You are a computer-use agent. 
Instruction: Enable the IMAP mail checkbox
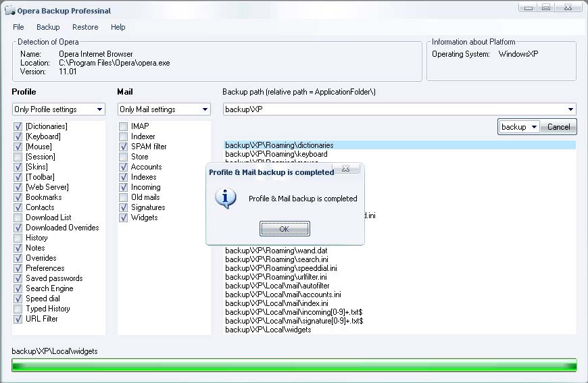124,126
